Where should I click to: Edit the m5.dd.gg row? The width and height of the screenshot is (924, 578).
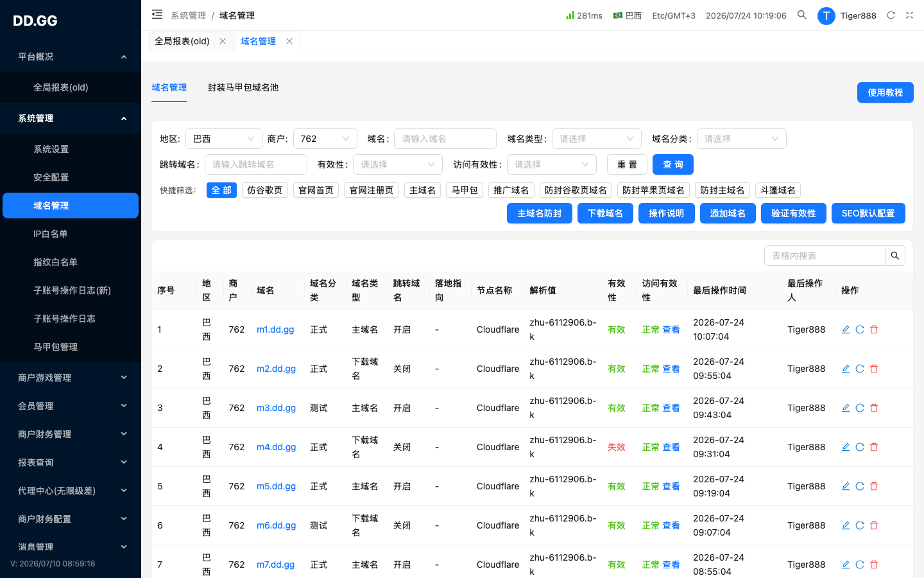(x=846, y=486)
